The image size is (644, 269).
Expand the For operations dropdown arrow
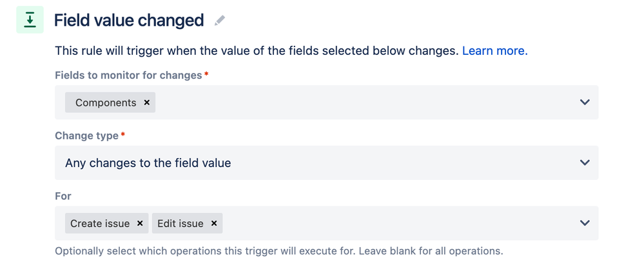tap(585, 223)
